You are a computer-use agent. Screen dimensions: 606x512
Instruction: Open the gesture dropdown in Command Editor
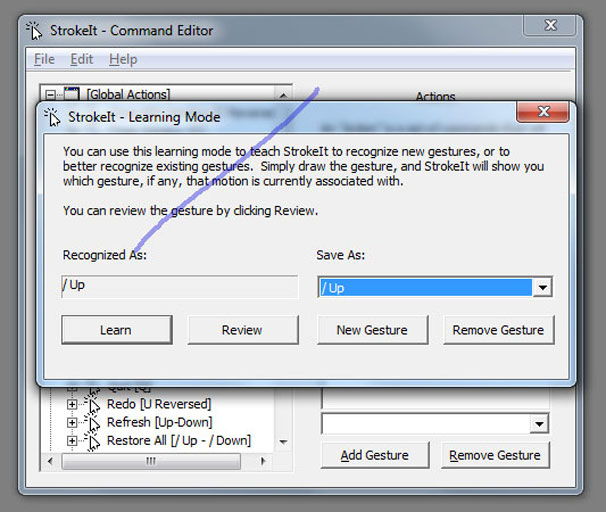tap(539, 424)
